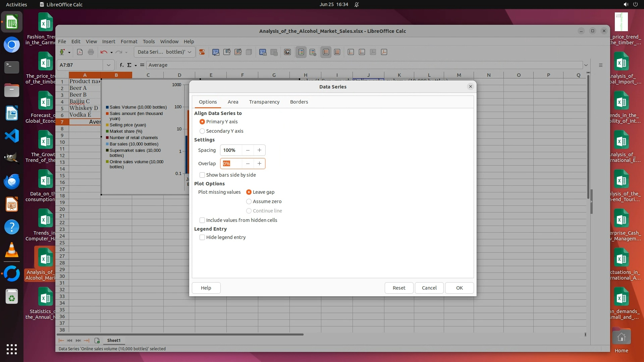Check the Hide legend entry box
Image resolution: width=644 pixels, height=362 pixels.
202,237
